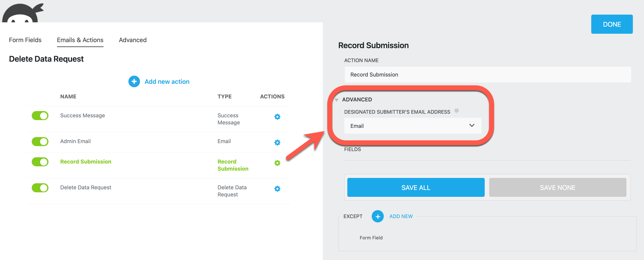The width and height of the screenshot is (644, 260).
Task: Click the plus icon for Add new action
Action: pyautogui.click(x=134, y=81)
